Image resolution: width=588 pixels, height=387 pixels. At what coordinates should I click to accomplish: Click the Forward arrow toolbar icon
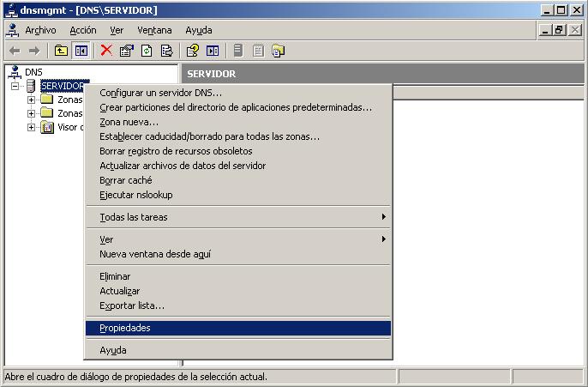click(x=34, y=51)
